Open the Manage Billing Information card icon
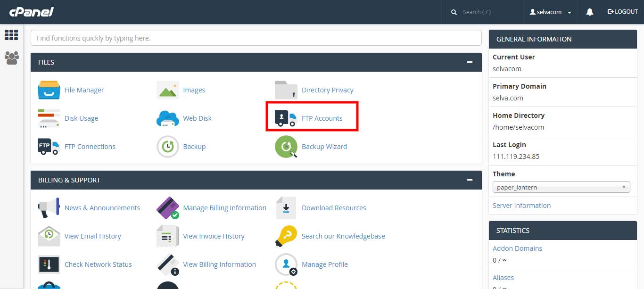Image resolution: width=644 pixels, height=289 pixels. 168,208
